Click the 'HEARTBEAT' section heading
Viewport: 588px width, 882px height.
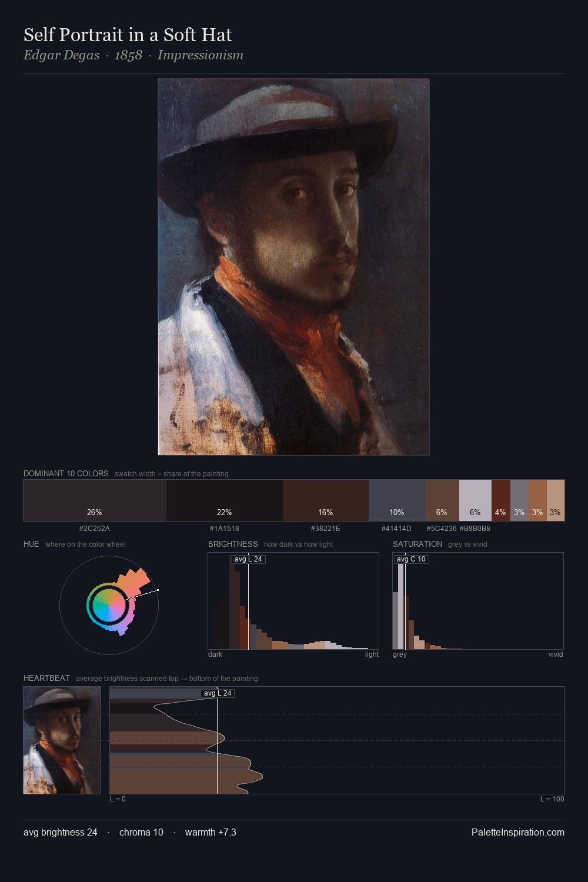46,678
